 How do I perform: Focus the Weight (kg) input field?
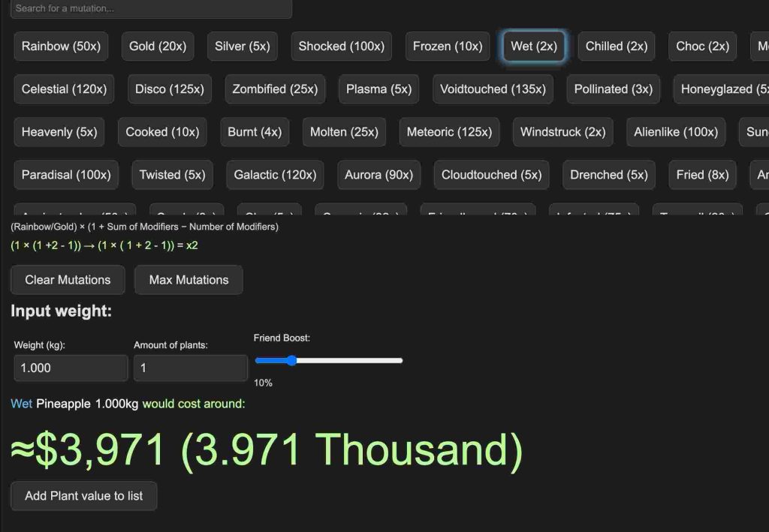click(x=71, y=368)
